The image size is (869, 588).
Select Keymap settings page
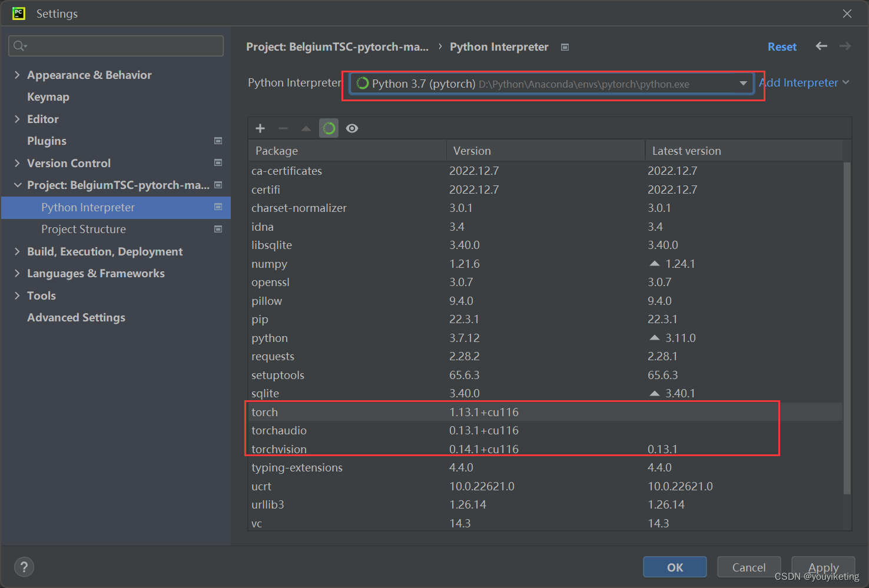pyautogui.click(x=48, y=97)
